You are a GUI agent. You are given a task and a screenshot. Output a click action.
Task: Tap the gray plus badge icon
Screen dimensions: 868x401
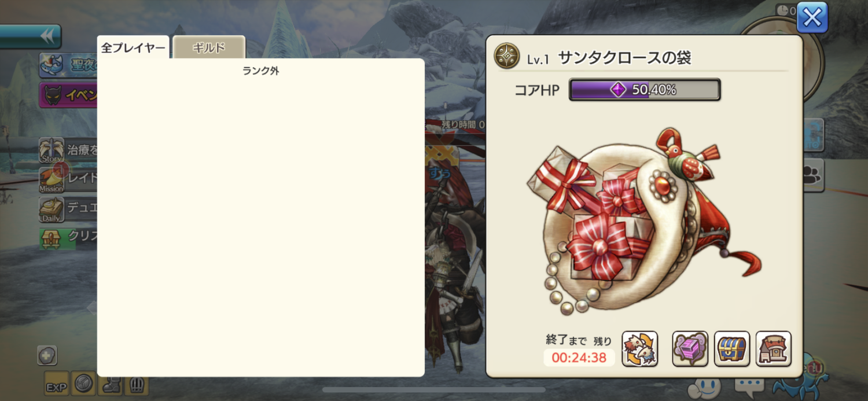click(47, 355)
